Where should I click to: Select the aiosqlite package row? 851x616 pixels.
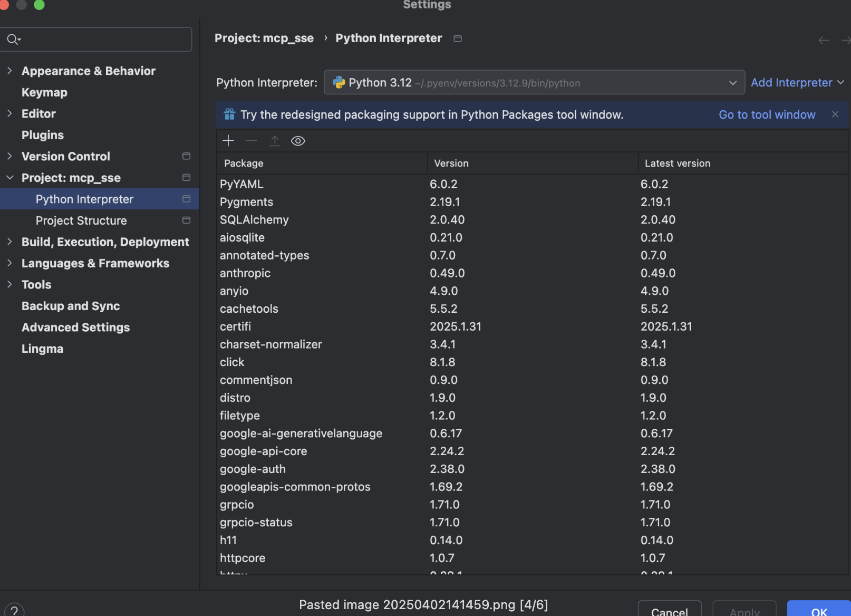coord(532,237)
